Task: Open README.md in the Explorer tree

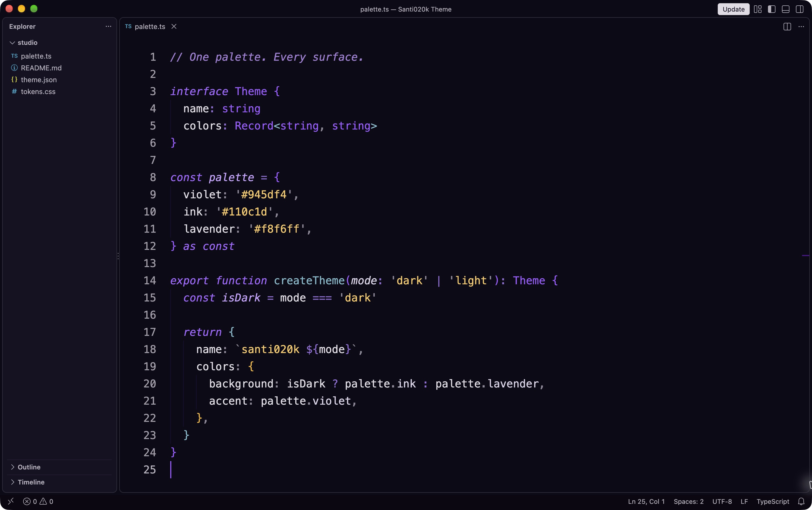Action: (x=60, y=68)
